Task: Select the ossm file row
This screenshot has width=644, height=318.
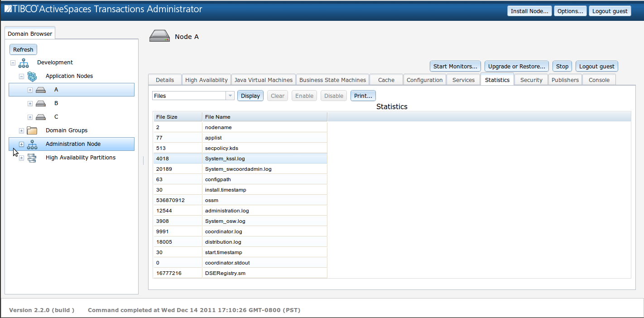Action: click(240, 200)
